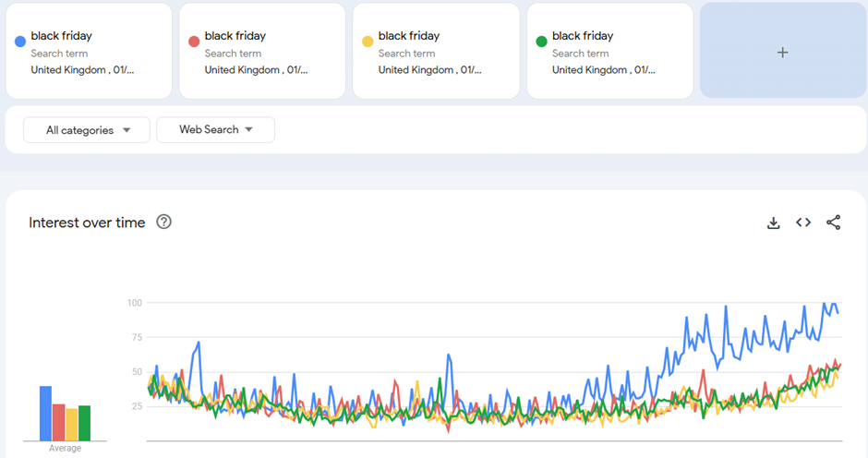The image size is (868, 458).
Task: Click the red dot on the second term card
Action: click(193, 42)
